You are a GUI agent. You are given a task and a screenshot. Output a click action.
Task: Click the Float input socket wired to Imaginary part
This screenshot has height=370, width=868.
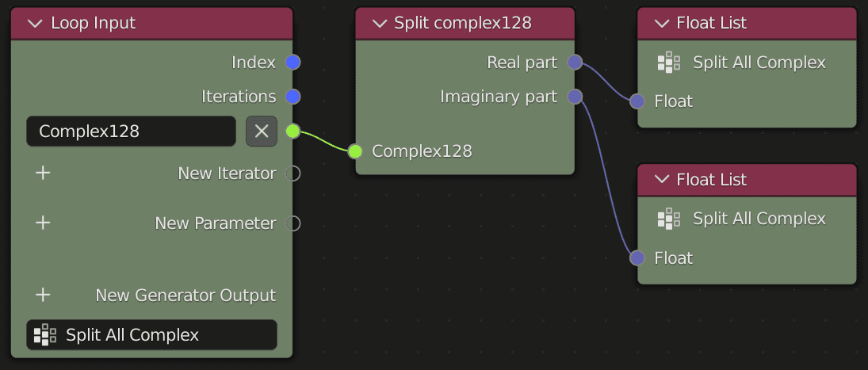[x=637, y=257]
